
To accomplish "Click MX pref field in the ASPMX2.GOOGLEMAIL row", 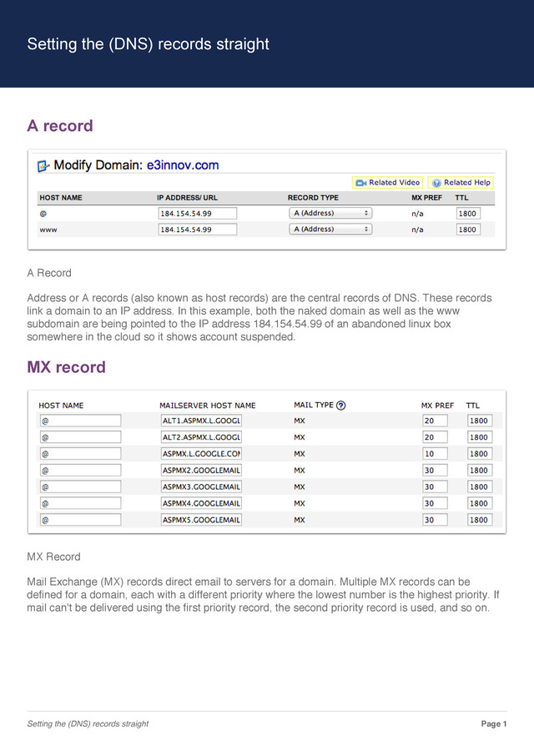I will coord(435,470).
